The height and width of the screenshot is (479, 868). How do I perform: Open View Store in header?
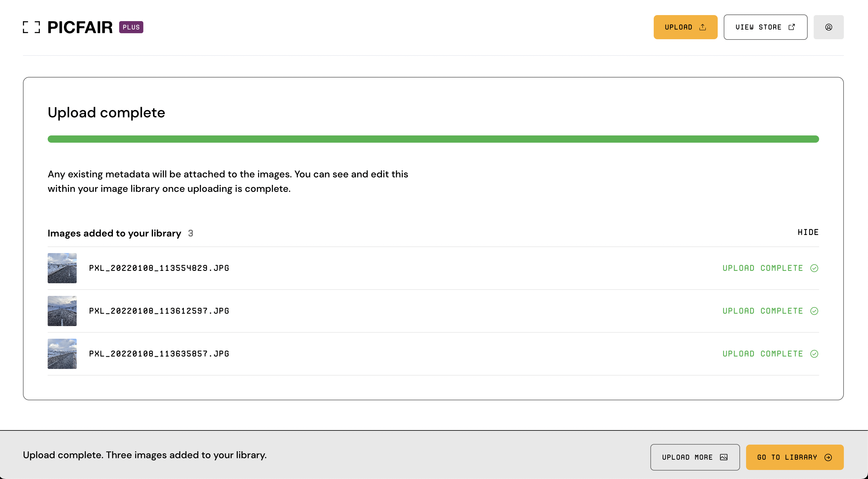click(x=765, y=27)
